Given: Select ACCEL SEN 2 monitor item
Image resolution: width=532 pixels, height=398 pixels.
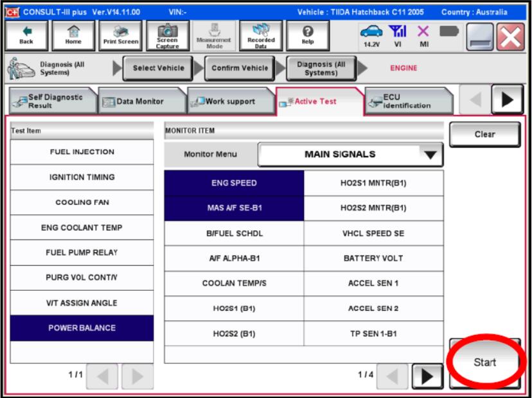Looking at the screenshot, I should (x=373, y=309).
